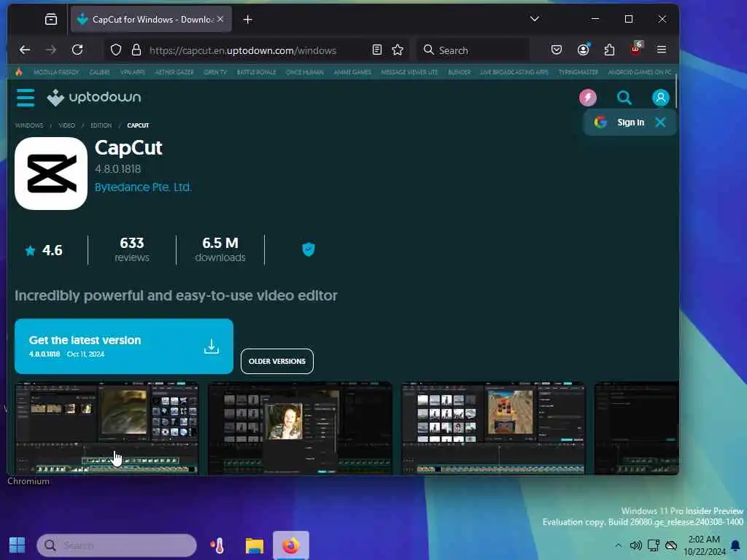Open the weather widget on the taskbar
Image resolution: width=747 pixels, height=560 pixels.
pos(217,545)
